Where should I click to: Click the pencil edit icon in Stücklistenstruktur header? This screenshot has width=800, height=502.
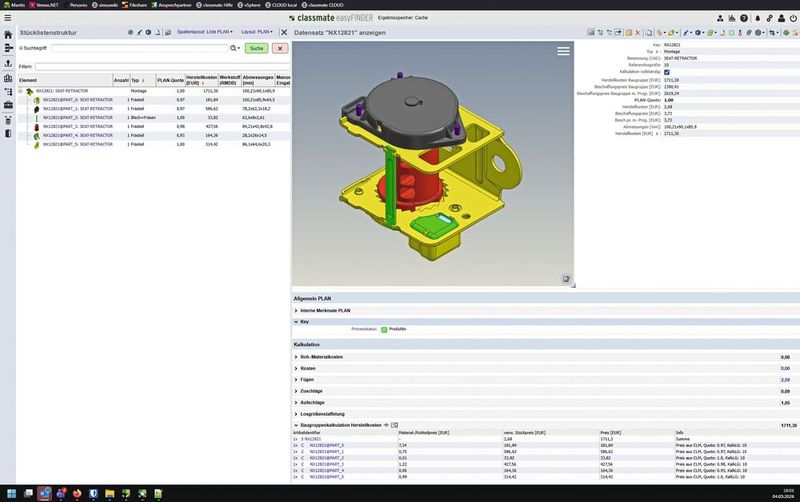[x=139, y=32]
